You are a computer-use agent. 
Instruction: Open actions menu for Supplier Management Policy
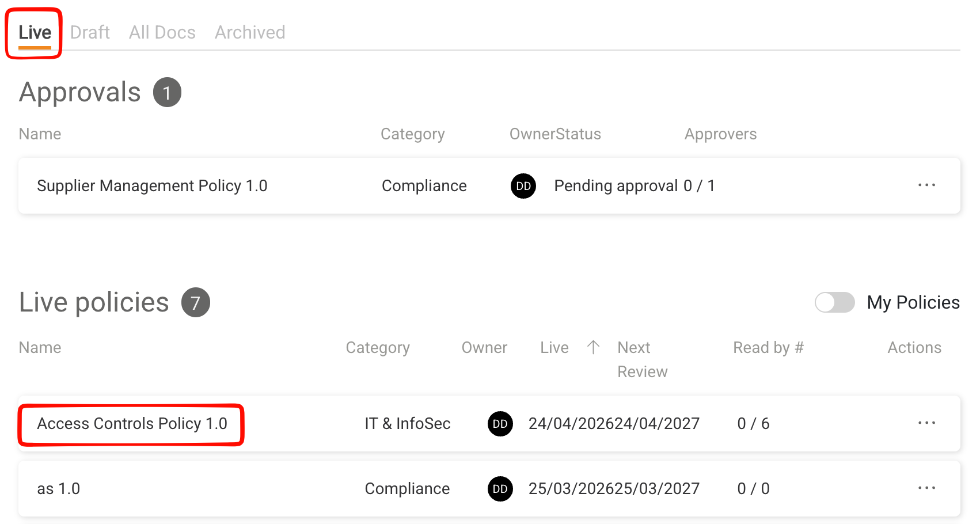pyautogui.click(x=926, y=185)
